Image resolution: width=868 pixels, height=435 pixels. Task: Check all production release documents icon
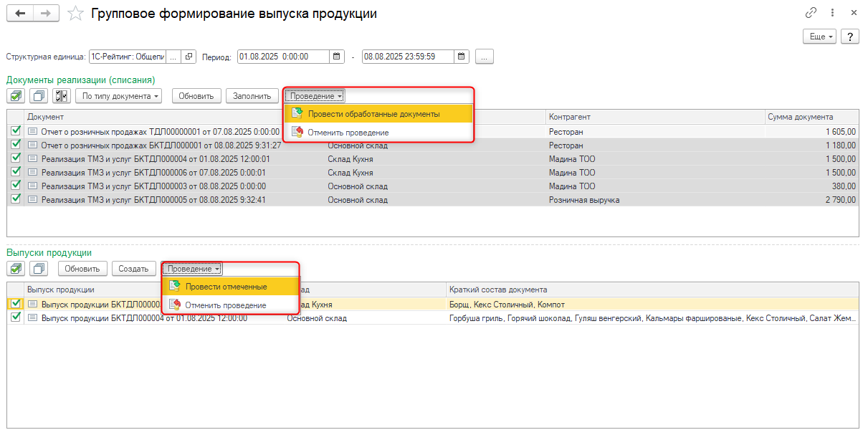point(16,268)
